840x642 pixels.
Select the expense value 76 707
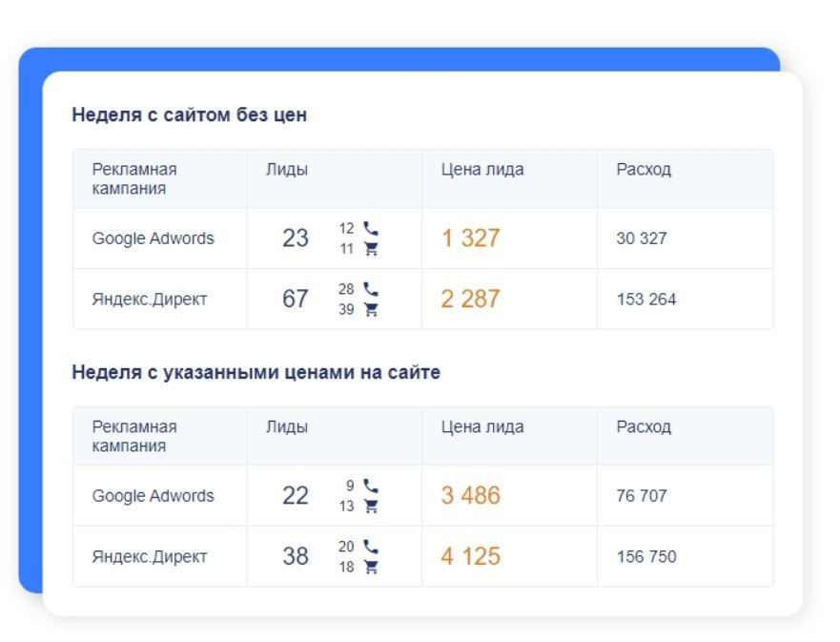coord(642,496)
